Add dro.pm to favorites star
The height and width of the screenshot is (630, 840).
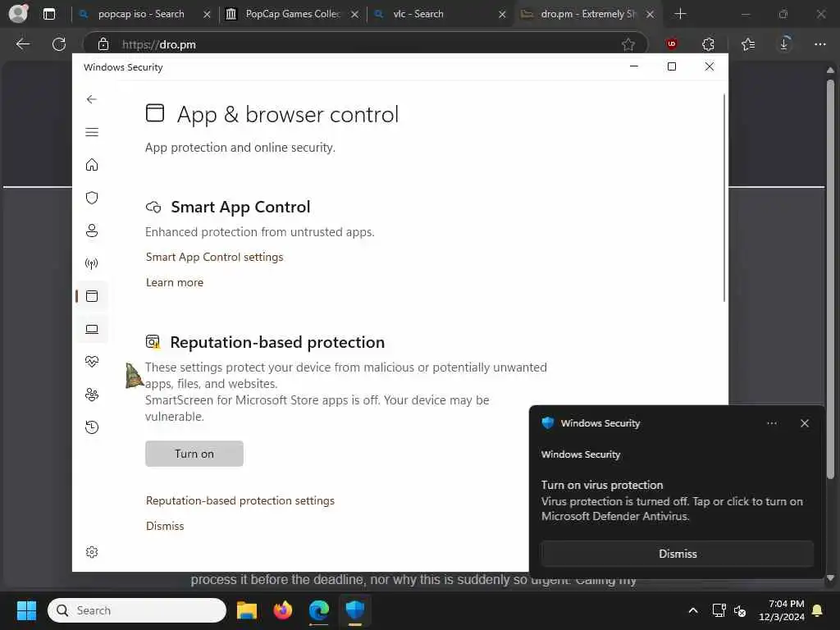628,44
